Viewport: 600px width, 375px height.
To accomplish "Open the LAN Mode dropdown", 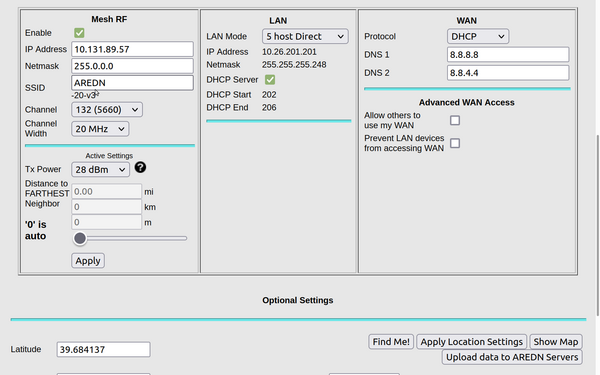I will coord(305,36).
